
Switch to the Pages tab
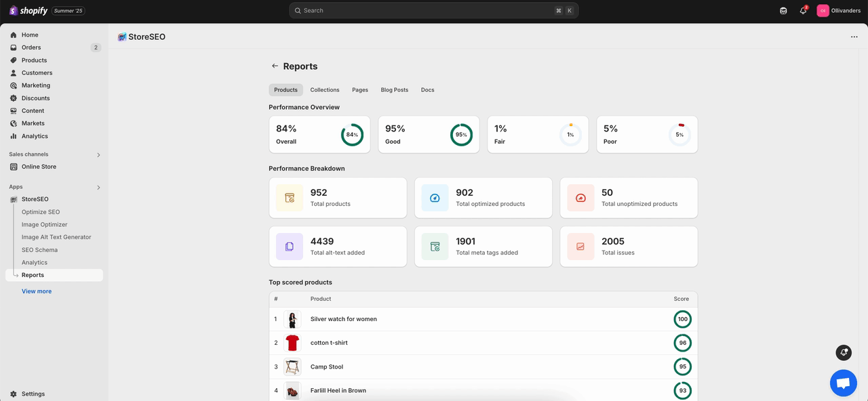tap(360, 90)
